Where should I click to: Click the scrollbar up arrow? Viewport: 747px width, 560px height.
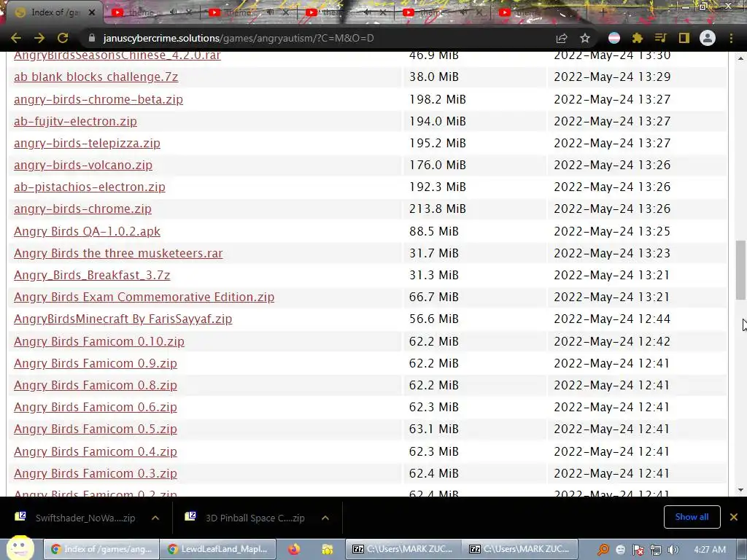(x=740, y=58)
